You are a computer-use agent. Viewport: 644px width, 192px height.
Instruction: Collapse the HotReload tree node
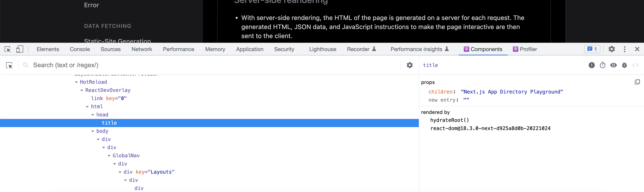point(76,82)
